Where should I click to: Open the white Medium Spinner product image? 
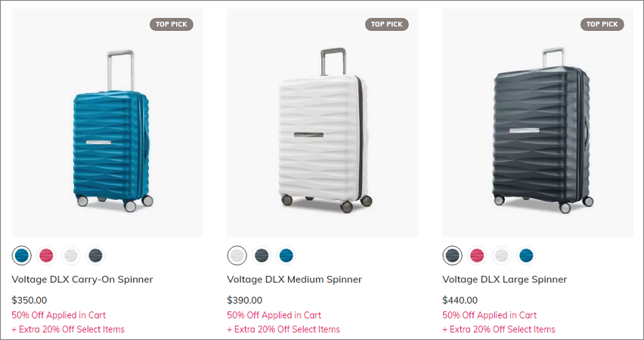pos(323,122)
